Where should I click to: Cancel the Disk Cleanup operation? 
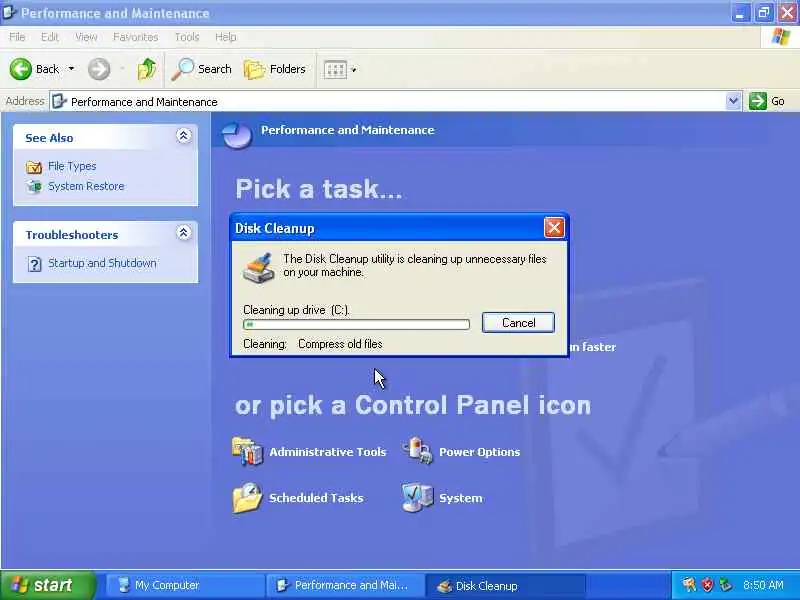[518, 322]
